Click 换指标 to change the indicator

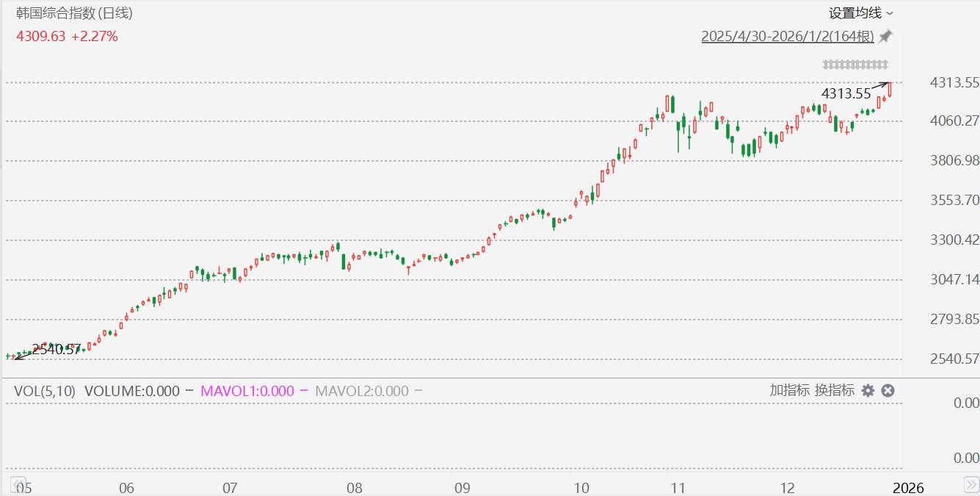835,390
